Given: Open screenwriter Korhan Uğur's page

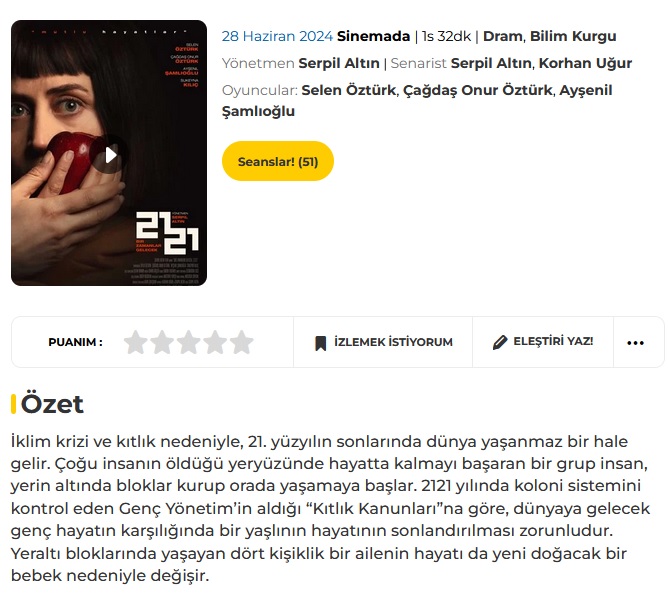Looking at the screenshot, I should (585, 63).
